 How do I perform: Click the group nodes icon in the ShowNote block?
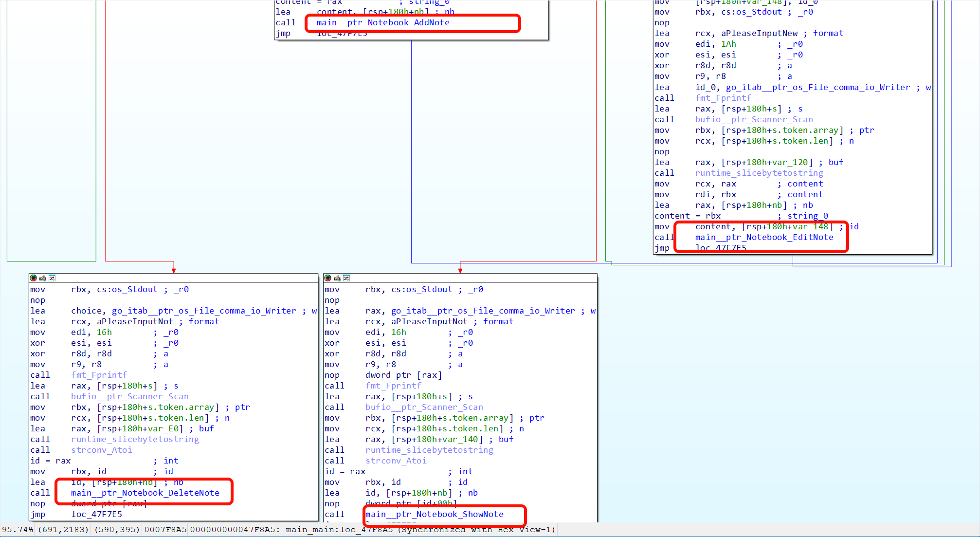pos(346,278)
